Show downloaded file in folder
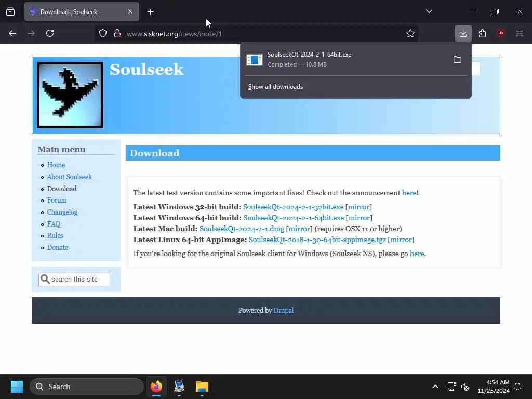532x399 pixels. point(457,60)
